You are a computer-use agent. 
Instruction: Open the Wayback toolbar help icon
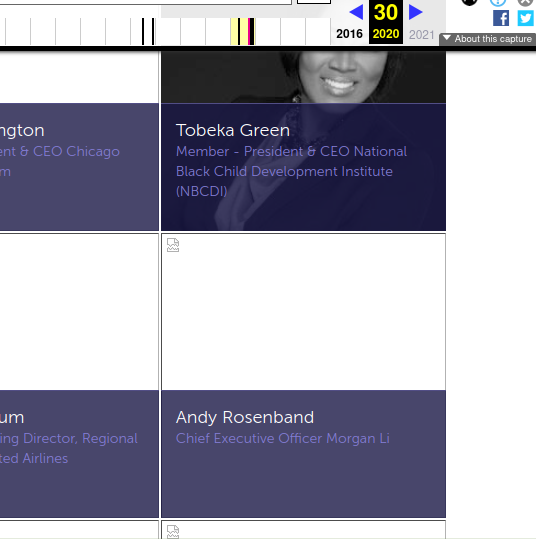point(497,3)
